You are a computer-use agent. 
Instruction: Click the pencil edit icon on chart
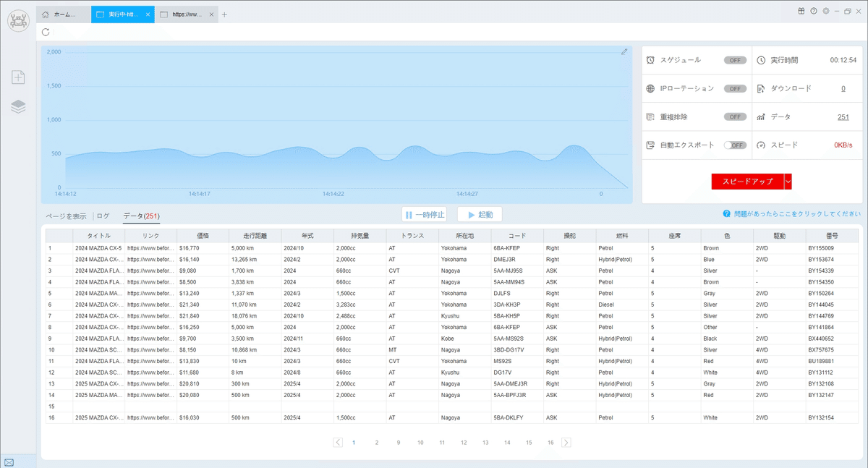click(624, 52)
